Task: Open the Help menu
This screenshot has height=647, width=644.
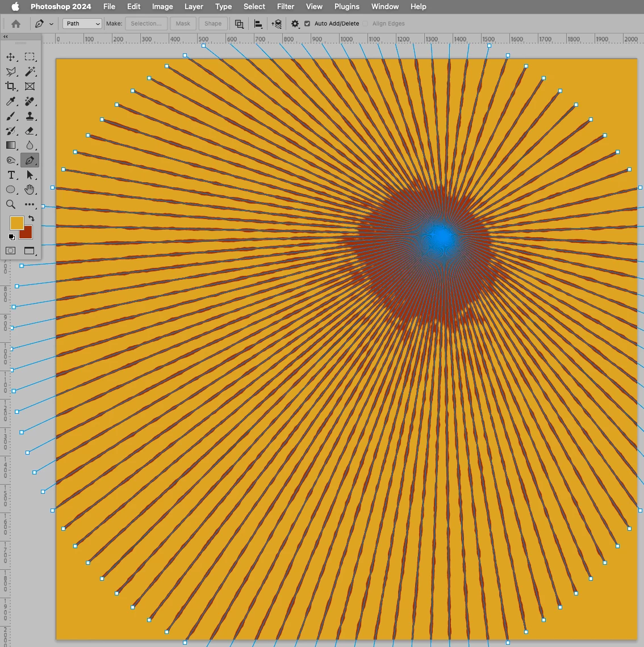Action: click(418, 6)
